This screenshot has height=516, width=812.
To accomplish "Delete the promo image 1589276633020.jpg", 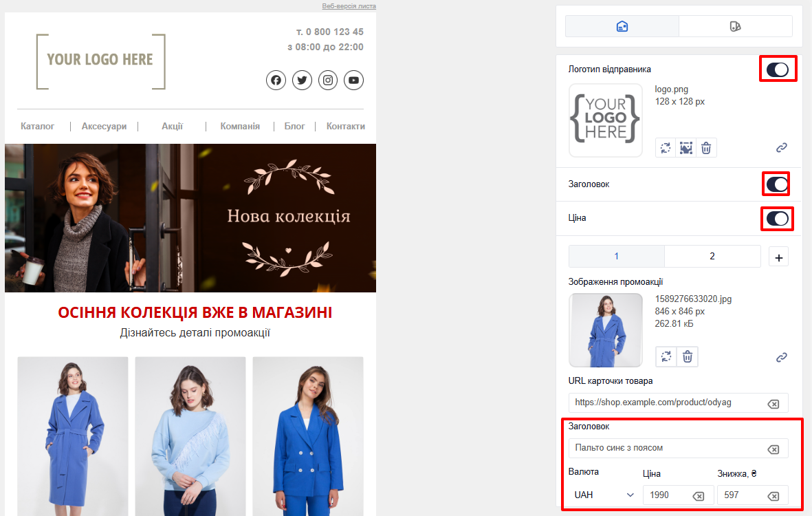I will [687, 356].
